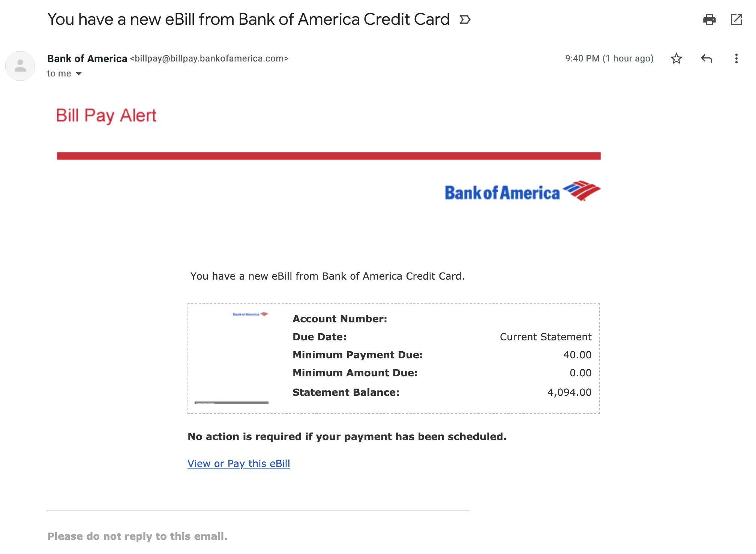Select the billpay@billpay.bankofamerica.com sender address
This screenshot has width=756, height=554.
tap(209, 58)
